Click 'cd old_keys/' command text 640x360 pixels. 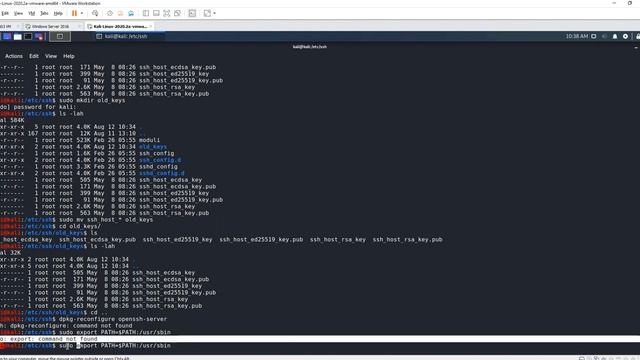pyautogui.click(x=80, y=226)
